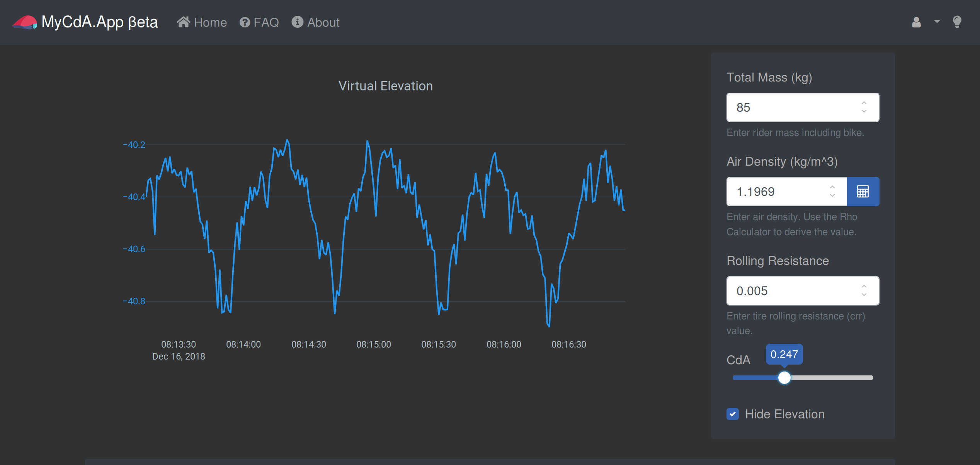Screen dimensions: 980x465
Task: Click the question mark icon beside FAQ
Action: tap(245, 22)
